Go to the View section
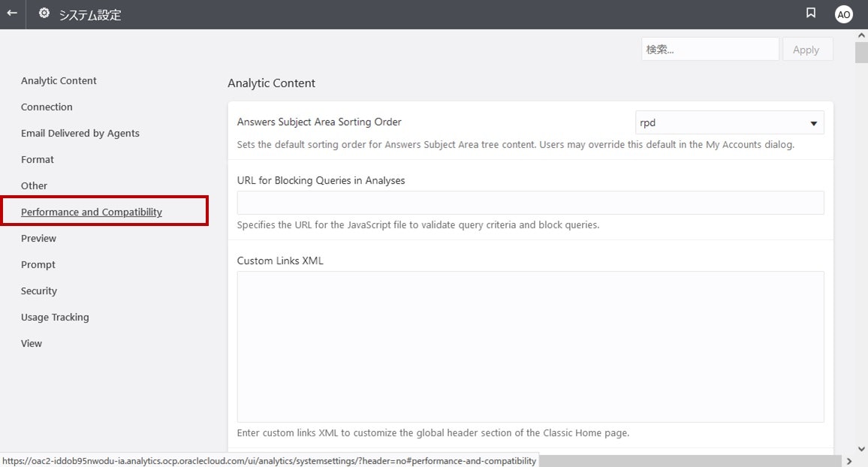Screen dimensions: 868x467 tap(31, 344)
